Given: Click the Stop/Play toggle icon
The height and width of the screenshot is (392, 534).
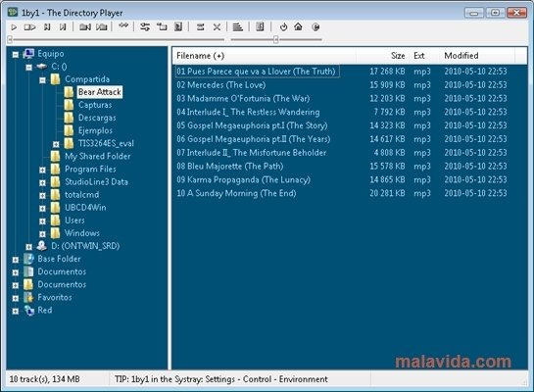Looking at the screenshot, I should click(x=30, y=26).
